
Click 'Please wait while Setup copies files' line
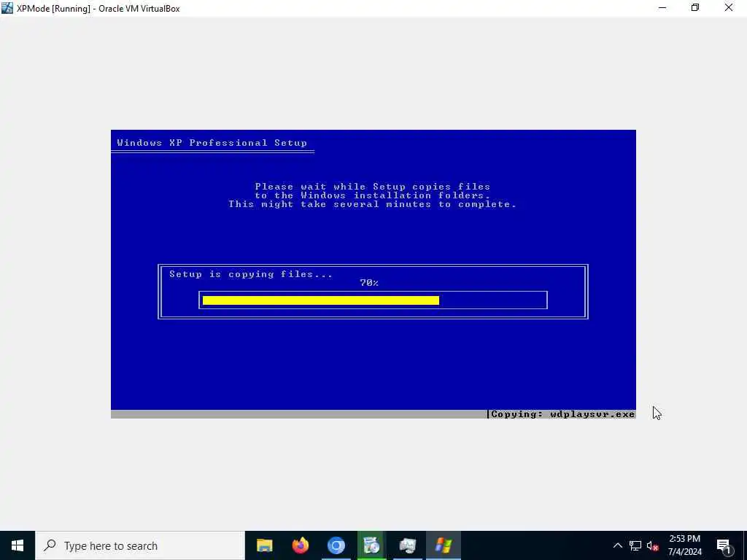coord(373,187)
